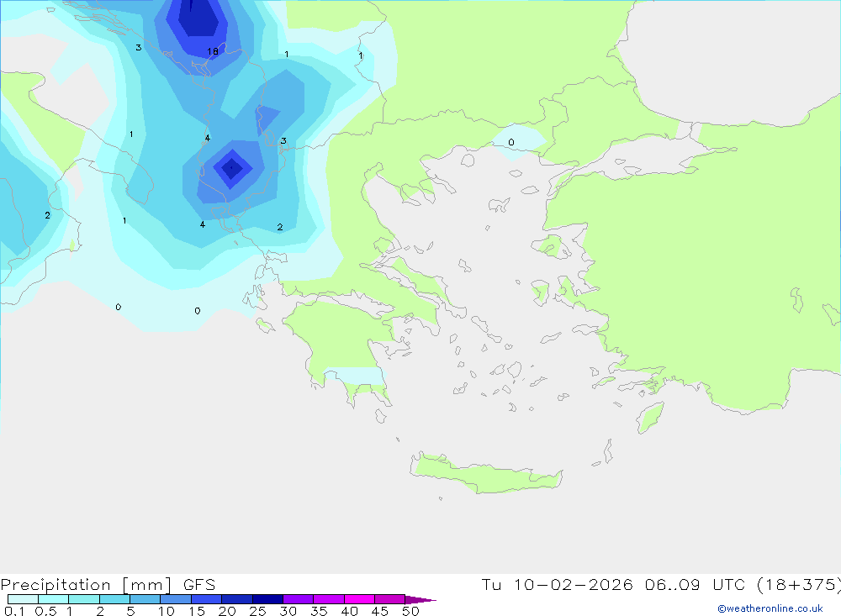Click the 5–10 mm legend color swatch

coord(145,599)
